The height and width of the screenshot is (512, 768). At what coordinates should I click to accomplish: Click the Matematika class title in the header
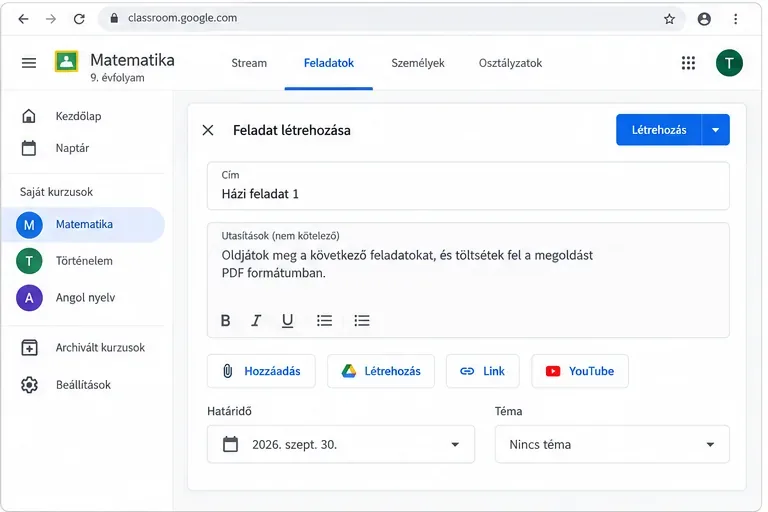(132, 60)
